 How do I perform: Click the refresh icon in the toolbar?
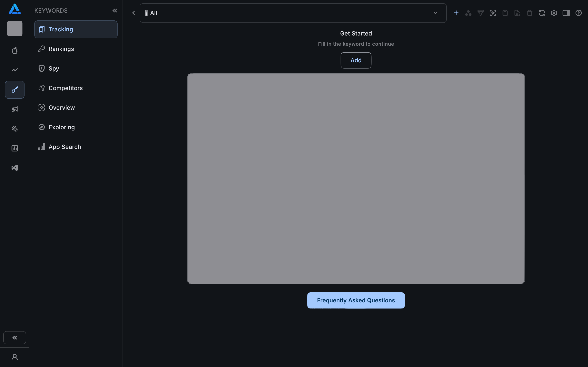[x=542, y=13]
